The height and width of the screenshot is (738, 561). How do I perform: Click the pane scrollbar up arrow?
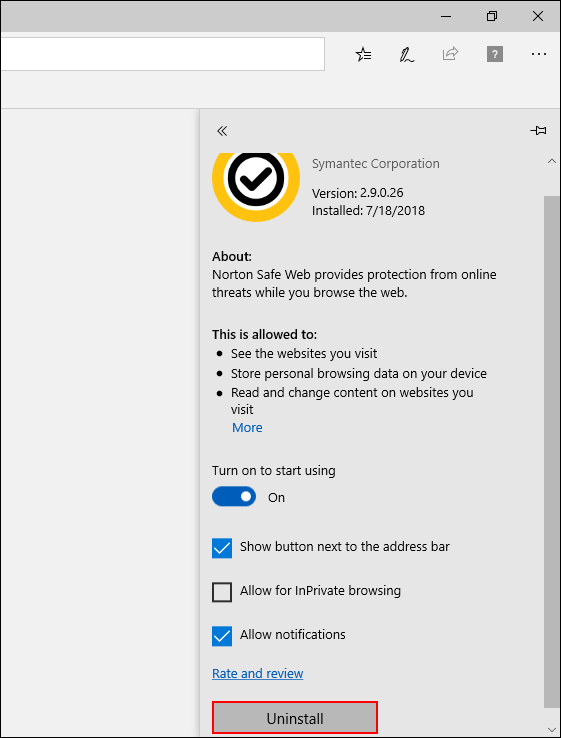pyautogui.click(x=552, y=161)
